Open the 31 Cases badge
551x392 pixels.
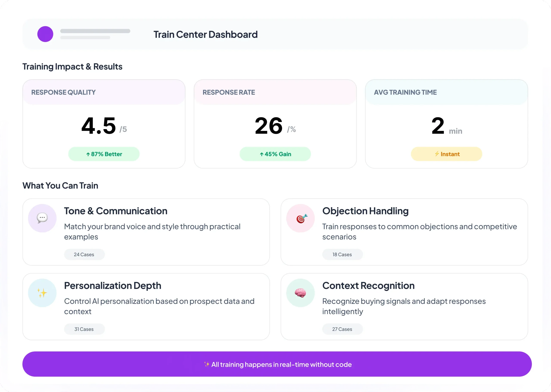tap(84, 329)
